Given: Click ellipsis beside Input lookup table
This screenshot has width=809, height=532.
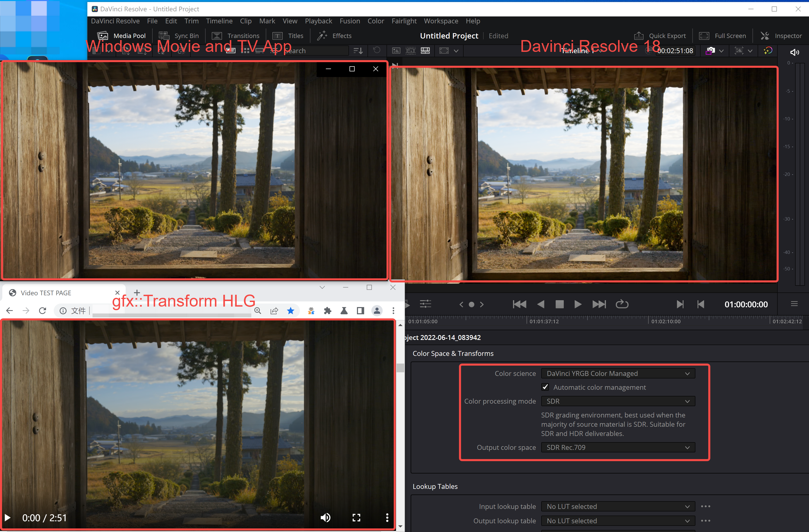Looking at the screenshot, I should point(706,506).
